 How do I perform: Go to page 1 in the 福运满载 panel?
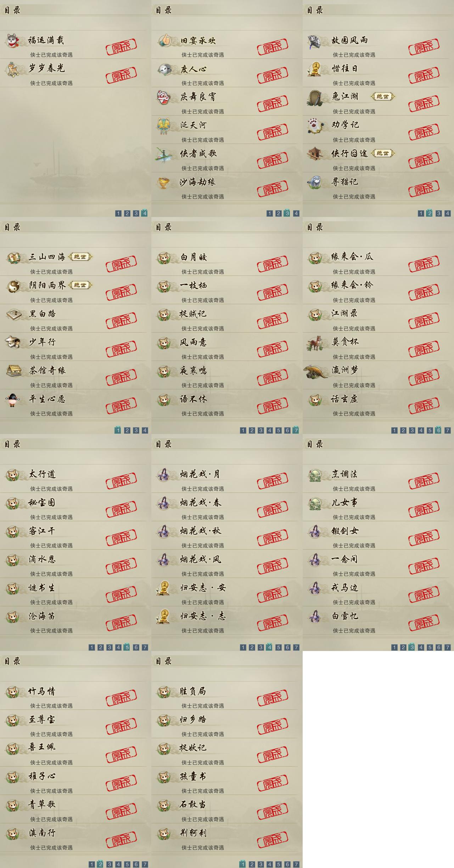click(118, 213)
